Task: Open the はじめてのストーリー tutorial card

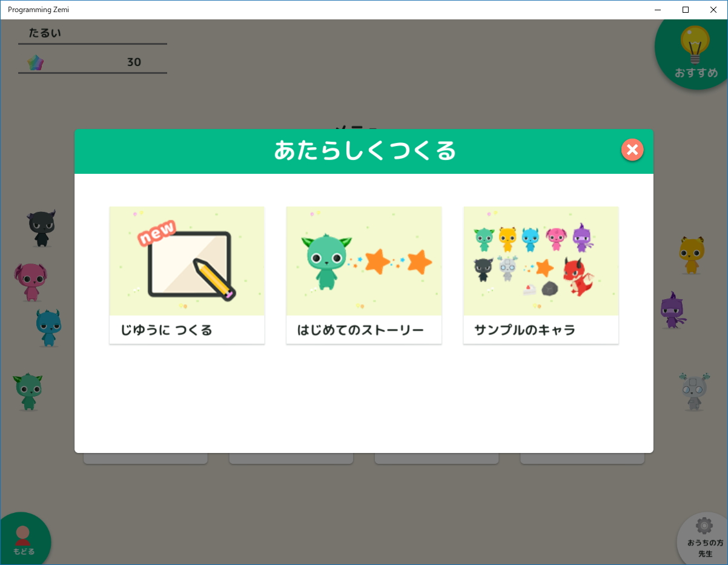Action: pyautogui.click(x=363, y=274)
